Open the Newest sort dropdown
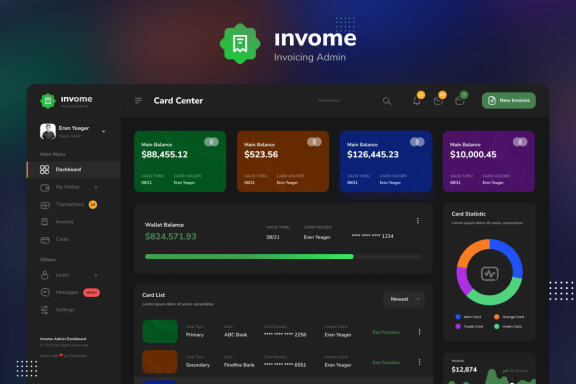 tap(404, 299)
